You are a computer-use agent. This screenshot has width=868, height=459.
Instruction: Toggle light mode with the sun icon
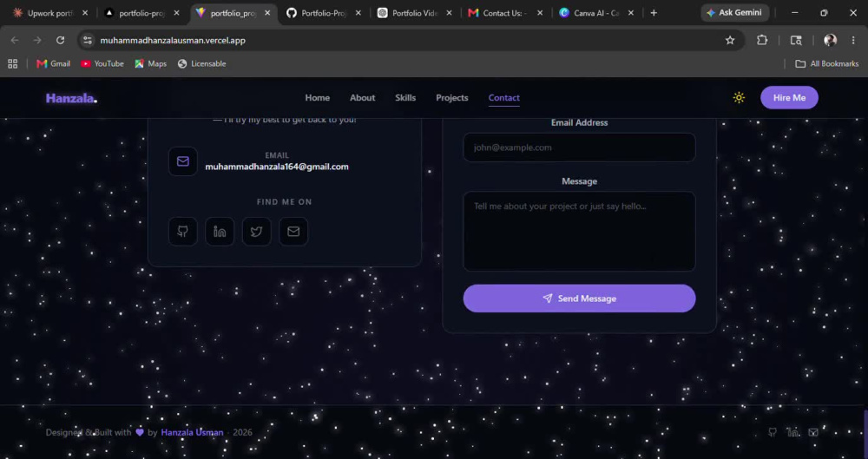(x=739, y=98)
